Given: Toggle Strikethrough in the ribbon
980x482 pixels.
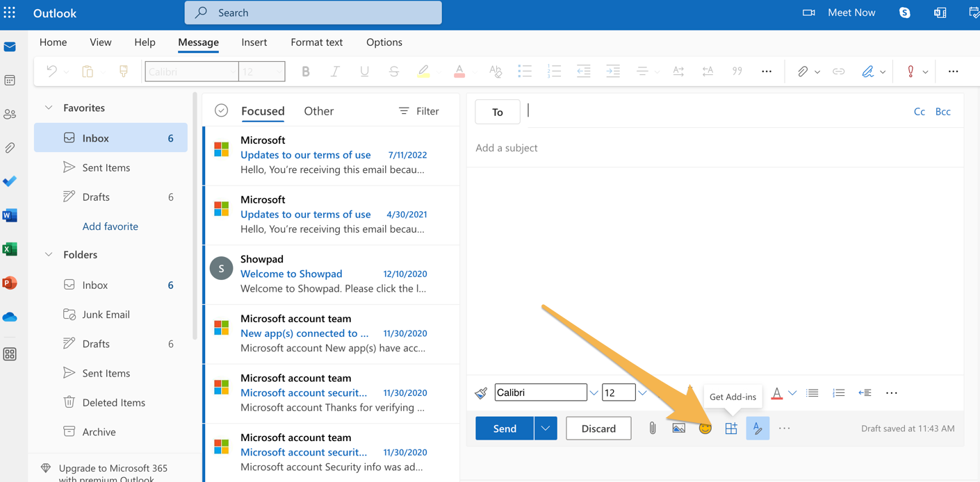Looking at the screenshot, I should click(x=393, y=71).
